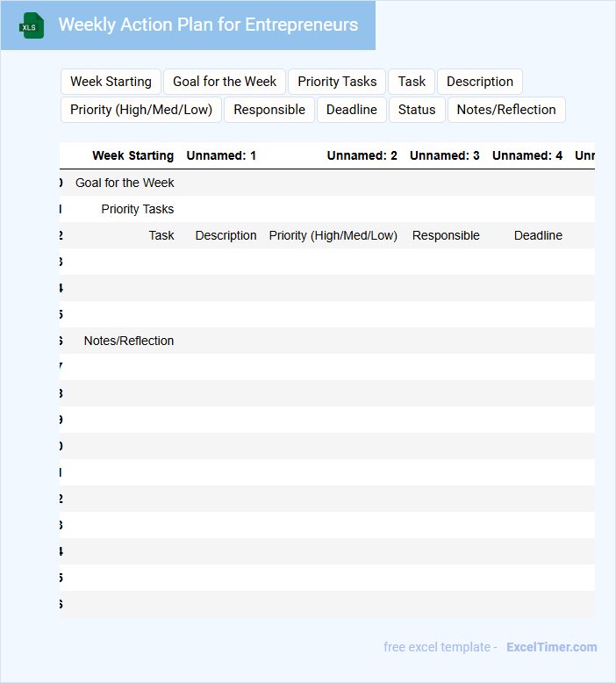Click the Responsible tag
This screenshot has width=616, height=683.
tap(269, 110)
